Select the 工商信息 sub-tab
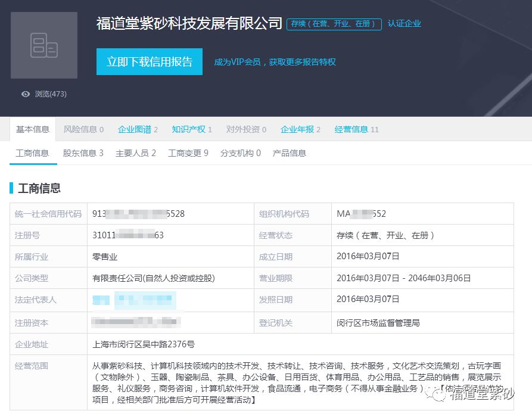 tap(32, 153)
